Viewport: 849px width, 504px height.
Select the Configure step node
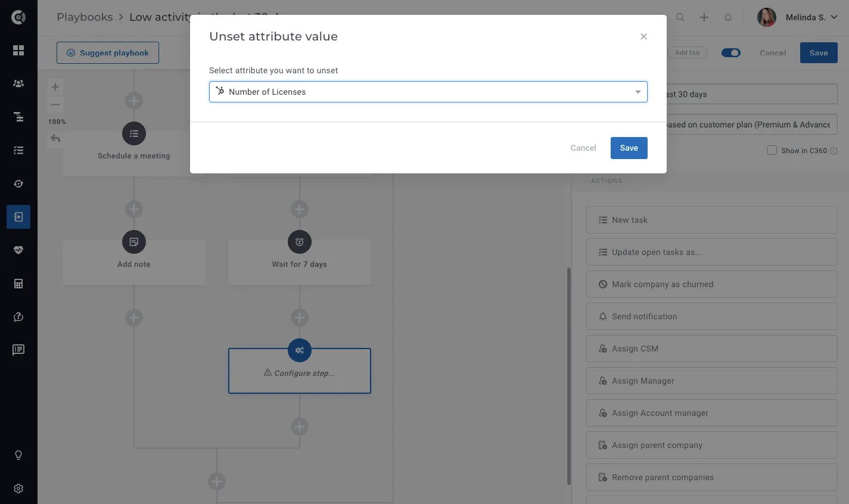(300, 371)
